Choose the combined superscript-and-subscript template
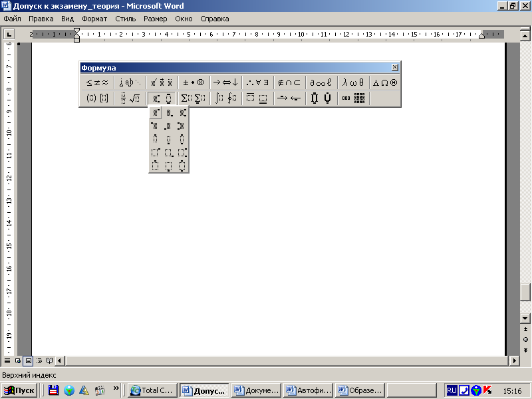 click(182, 112)
